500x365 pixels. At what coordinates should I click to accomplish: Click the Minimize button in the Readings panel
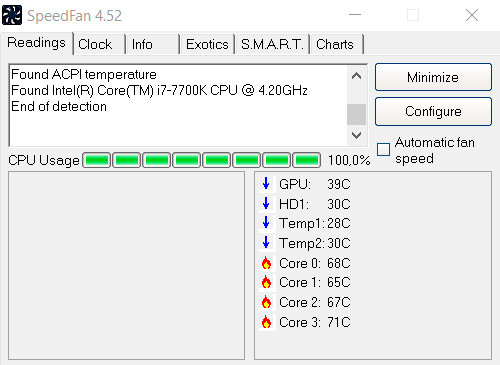point(433,77)
